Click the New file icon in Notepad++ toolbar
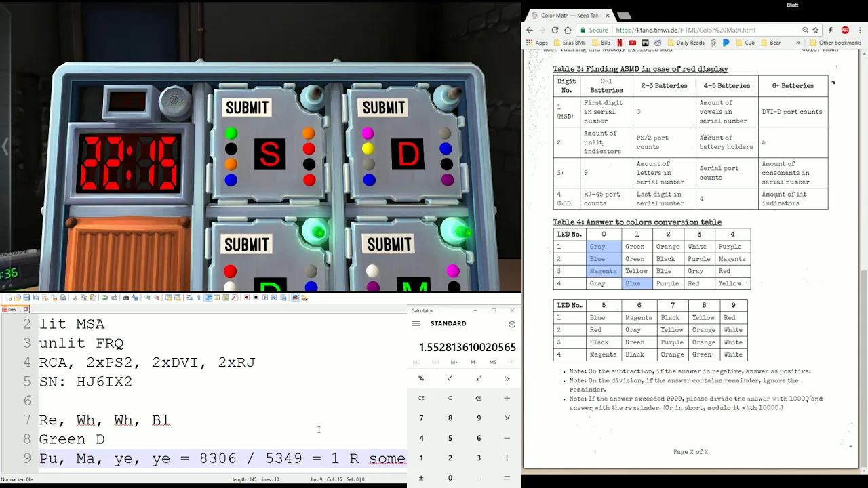The height and width of the screenshot is (488, 868). coord(9,298)
